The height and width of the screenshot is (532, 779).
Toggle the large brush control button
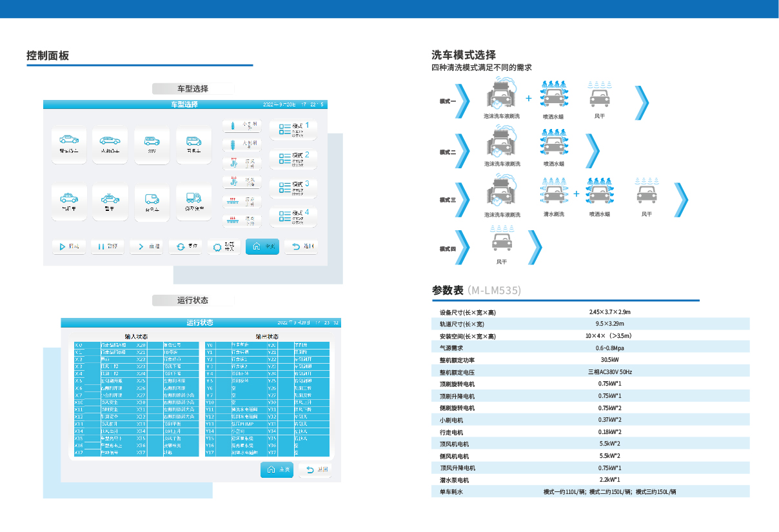241,144
